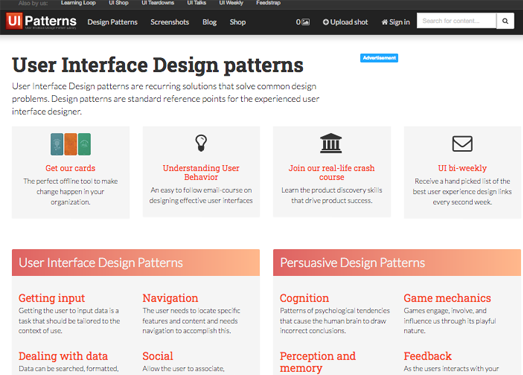
Task: Focus the Search for content field
Action: coord(456,21)
